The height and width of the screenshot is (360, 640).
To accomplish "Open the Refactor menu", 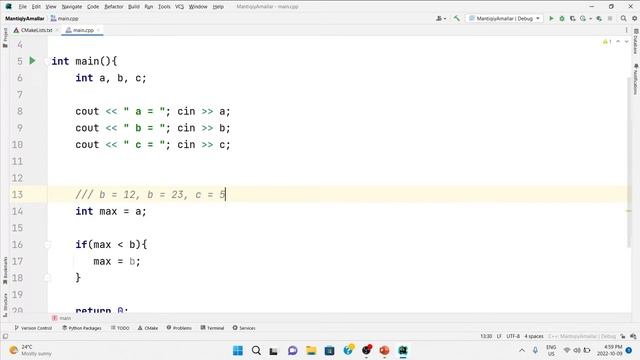I will [113, 7].
